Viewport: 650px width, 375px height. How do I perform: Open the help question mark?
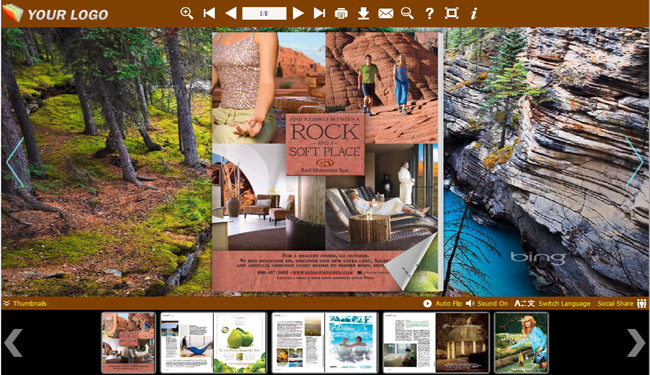[x=429, y=14]
